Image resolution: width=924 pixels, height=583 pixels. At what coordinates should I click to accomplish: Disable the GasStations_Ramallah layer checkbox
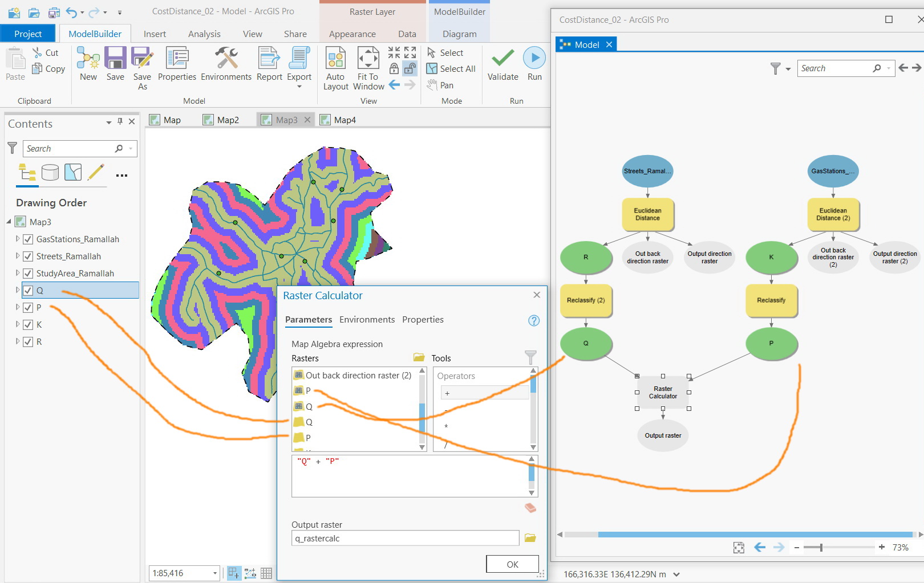tap(27, 239)
